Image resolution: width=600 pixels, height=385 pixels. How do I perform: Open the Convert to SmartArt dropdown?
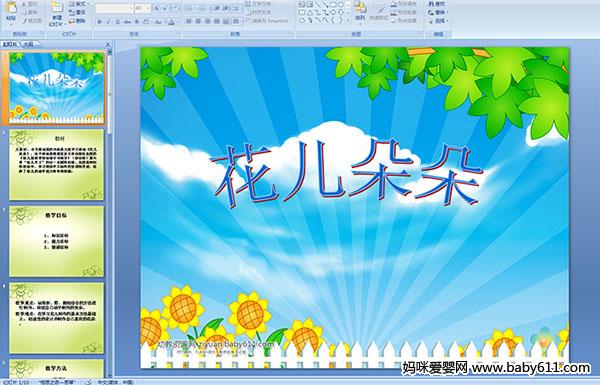pos(269,21)
